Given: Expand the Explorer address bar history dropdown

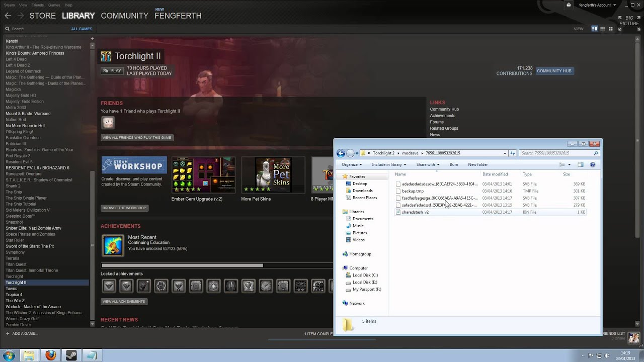Looking at the screenshot, I should [x=505, y=153].
